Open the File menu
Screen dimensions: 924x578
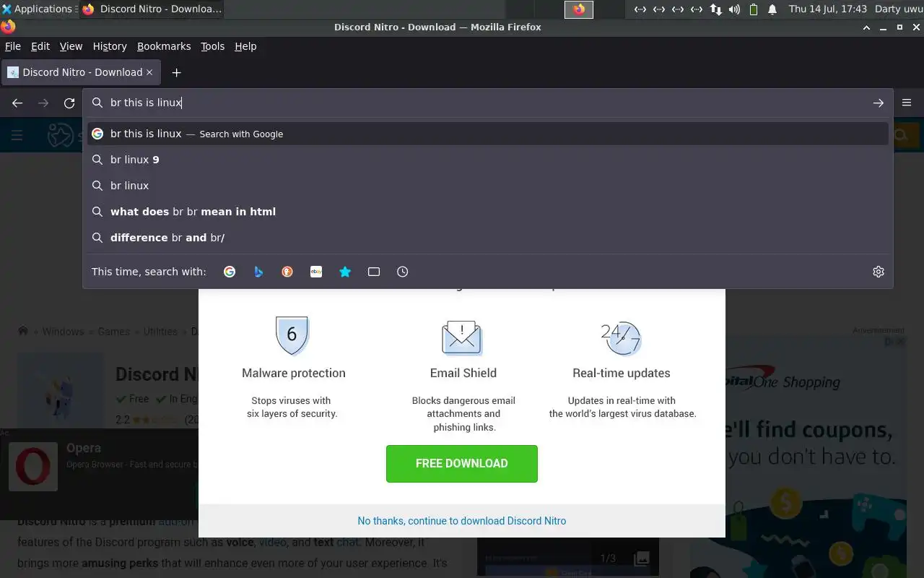point(13,46)
